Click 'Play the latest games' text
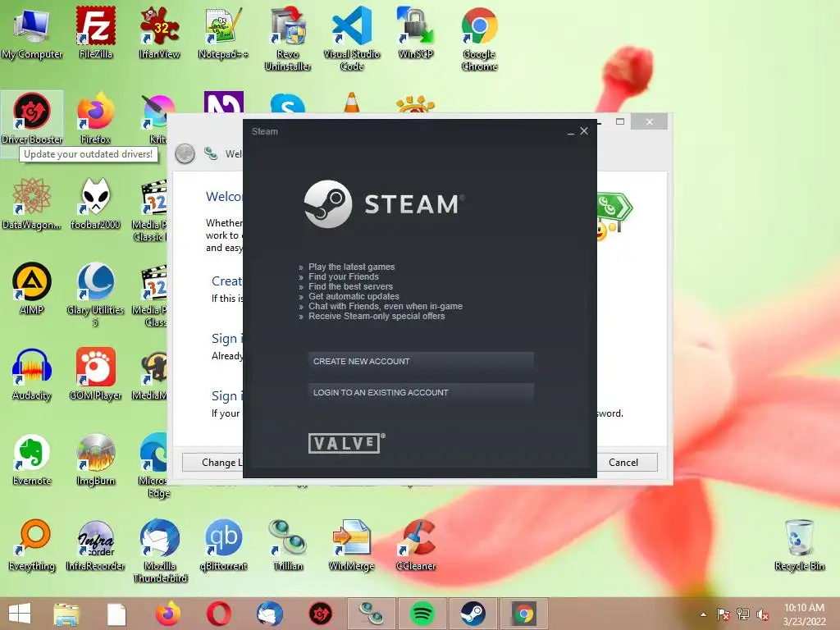 point(351,267)
